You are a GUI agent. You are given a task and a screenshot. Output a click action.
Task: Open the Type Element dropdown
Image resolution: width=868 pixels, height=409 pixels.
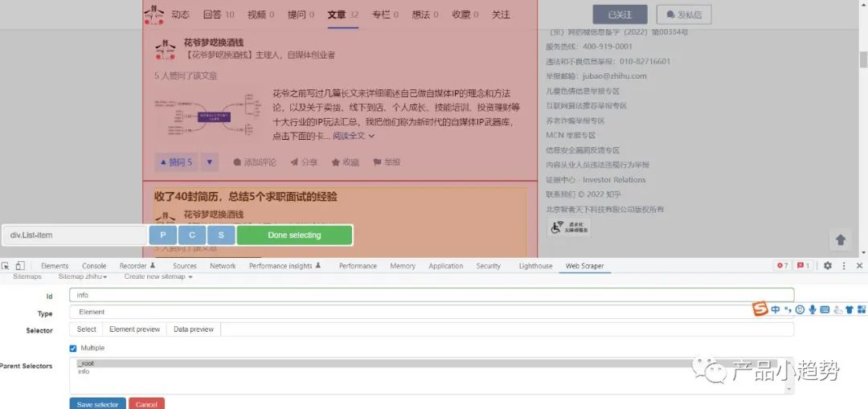point(432,312)
